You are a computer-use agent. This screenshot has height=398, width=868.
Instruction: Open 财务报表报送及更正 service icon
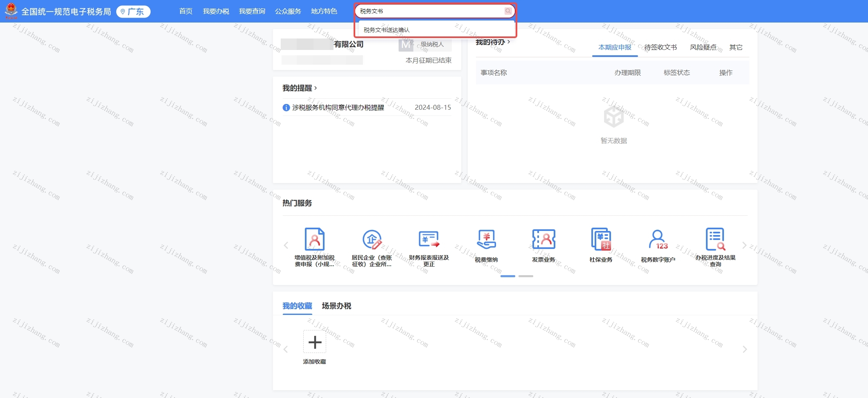coord(429,239)
